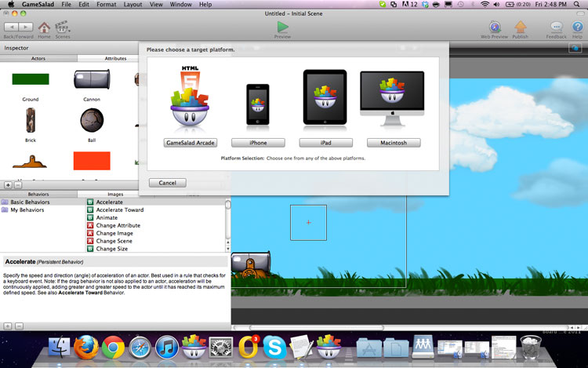Select the Cannon actor thumbnail
588x368 pixels.
pos(92,79)
